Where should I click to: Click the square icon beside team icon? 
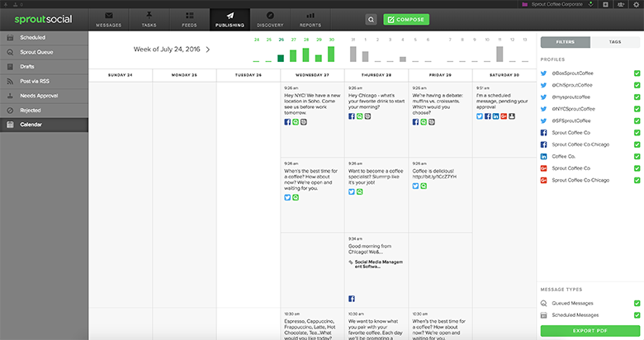point(605,4)
